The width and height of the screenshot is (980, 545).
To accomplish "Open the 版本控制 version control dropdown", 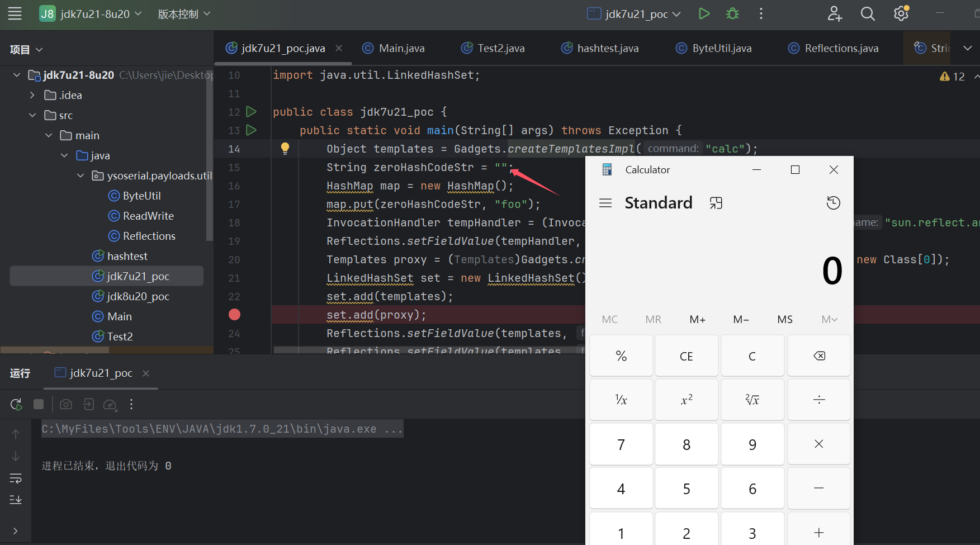I will click(x=184, y=14).
